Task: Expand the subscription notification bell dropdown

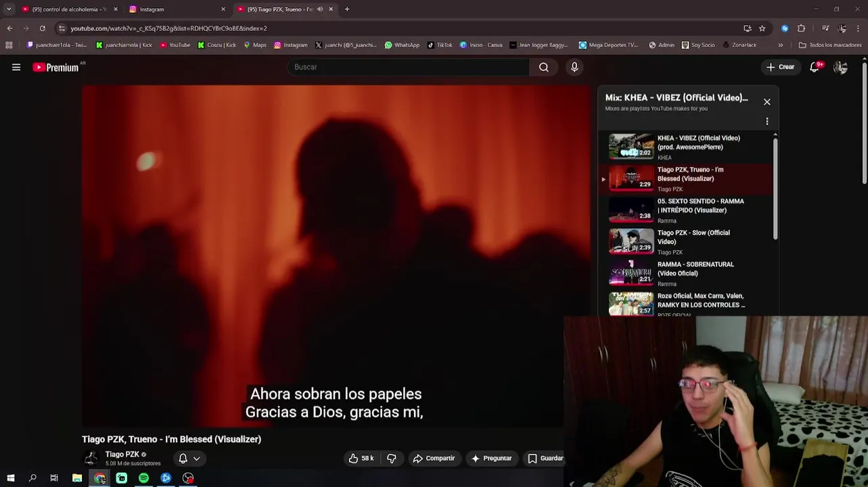Action: click(189, 459)
